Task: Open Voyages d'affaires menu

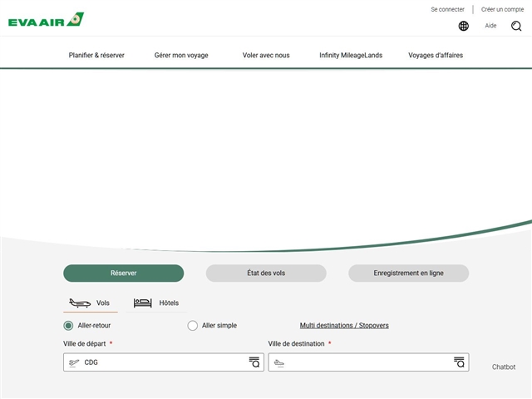Action: pyautogui.click(x=436, y=56)
